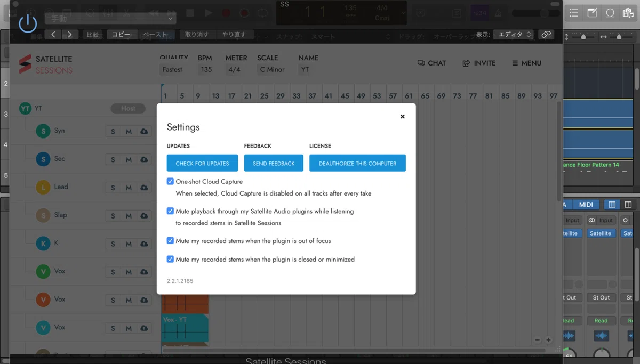The width and height of the screenshot is (640, 364).
Task: Go to next preset arrow
Action: [70, 34]
